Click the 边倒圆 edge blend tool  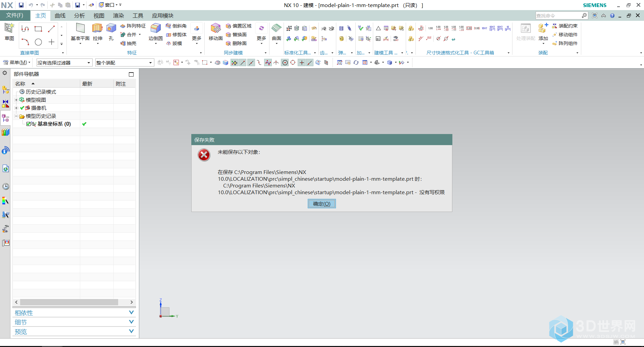point(155,32)
